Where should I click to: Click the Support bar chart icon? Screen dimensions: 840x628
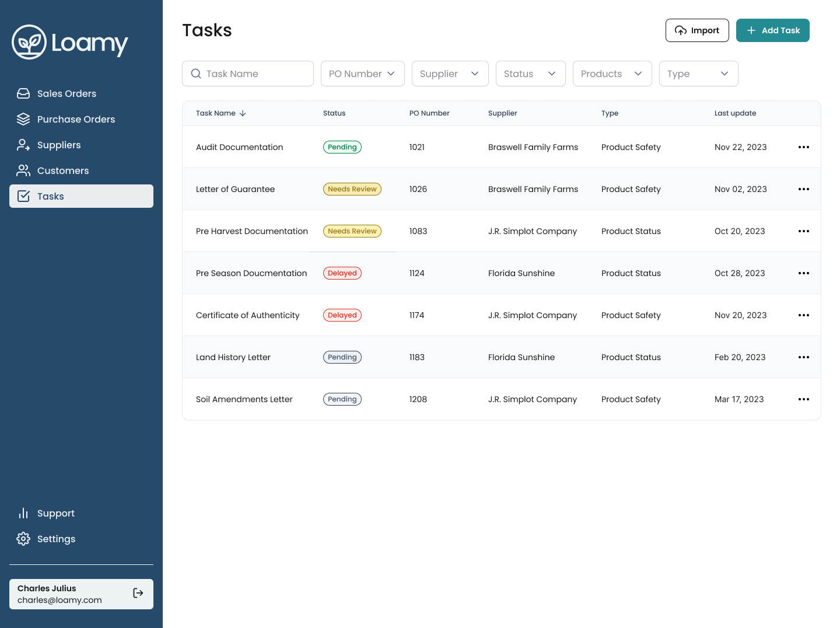pos(23,513)
